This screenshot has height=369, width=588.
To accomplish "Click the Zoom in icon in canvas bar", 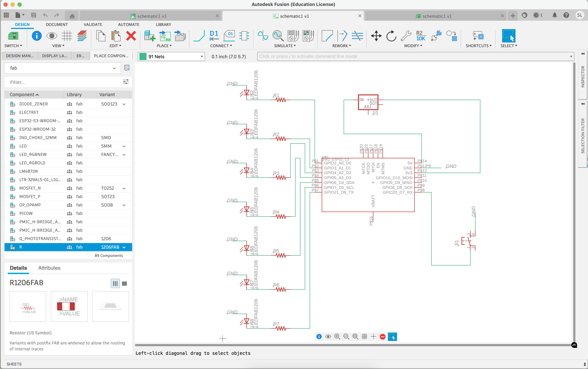I will click(337, 337).
